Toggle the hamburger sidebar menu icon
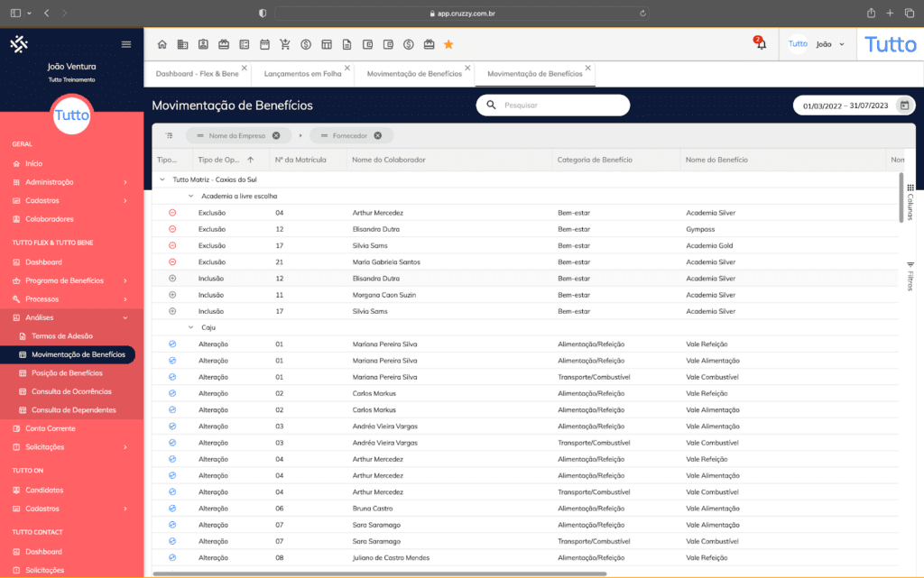The height and width of the screenshot is (578, 924). (x=126, y=44)
